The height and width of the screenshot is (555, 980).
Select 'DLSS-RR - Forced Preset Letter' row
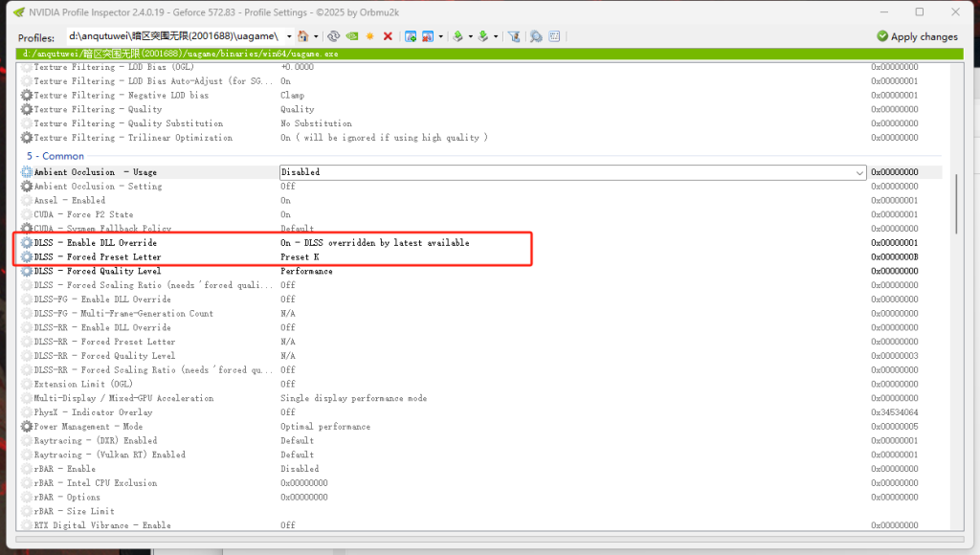coord(481,342)
